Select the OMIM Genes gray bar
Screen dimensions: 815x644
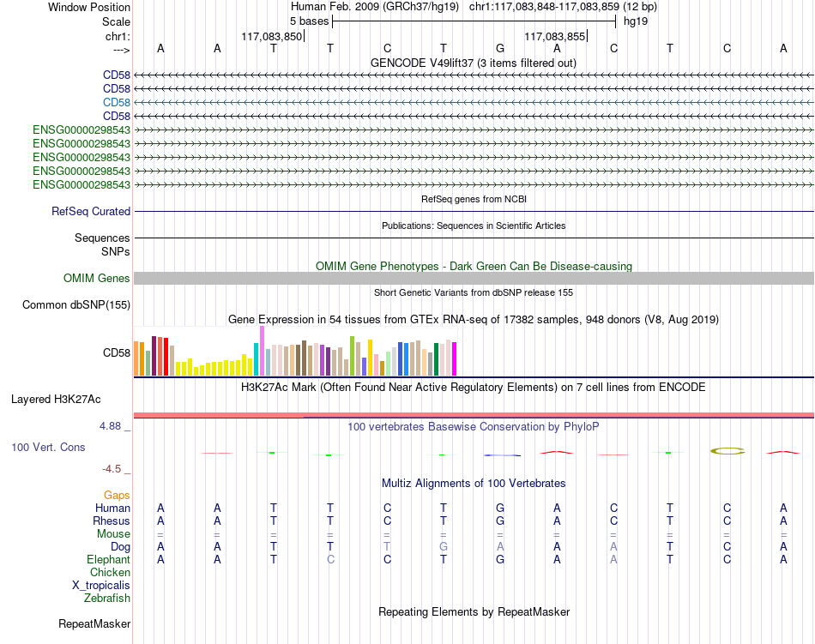(474, 279)
